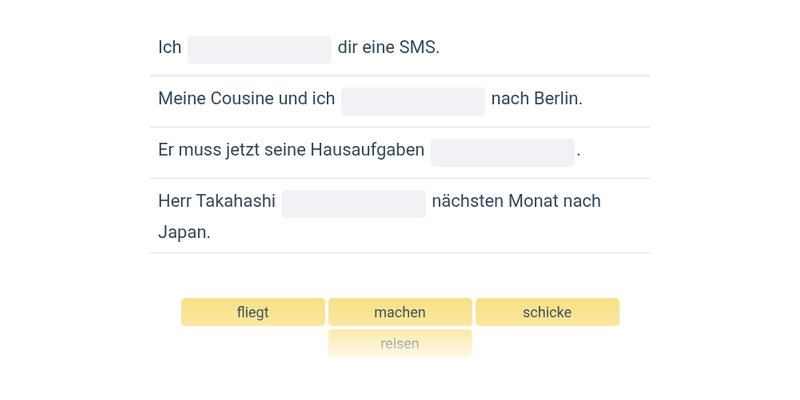Screen dimensions: 800x400
Task: Select the blank after "Herr Takahashi"
Action: 354,204
